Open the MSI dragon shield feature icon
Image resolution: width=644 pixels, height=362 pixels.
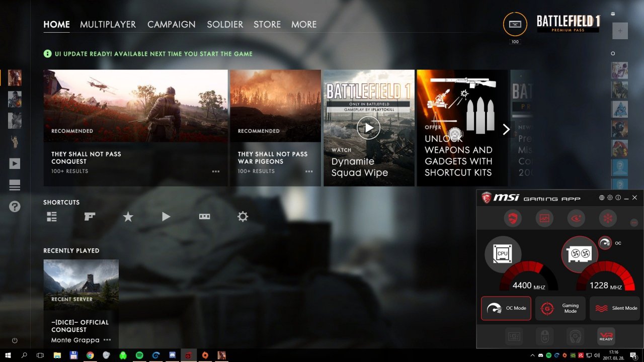coord(513,218)
